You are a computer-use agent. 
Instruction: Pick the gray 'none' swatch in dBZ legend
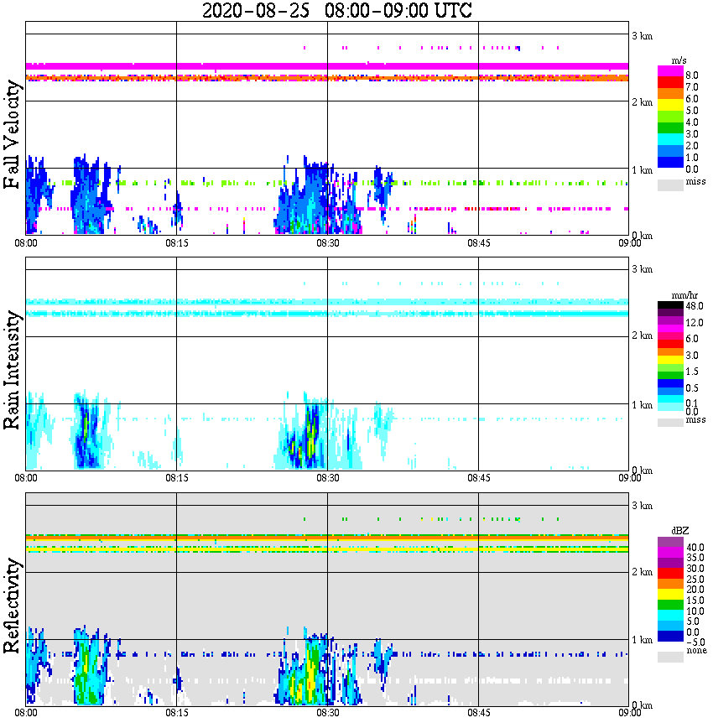[x=669, y=657]
